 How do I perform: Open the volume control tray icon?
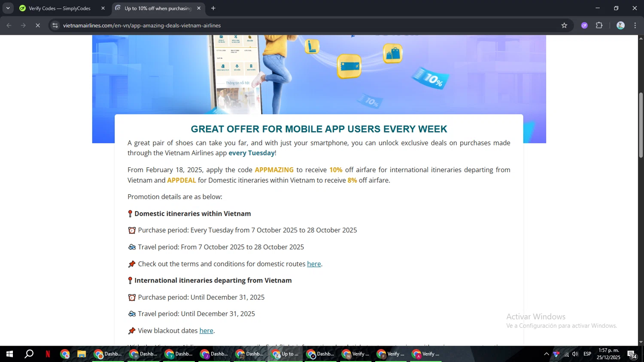(x=575, y=354)
